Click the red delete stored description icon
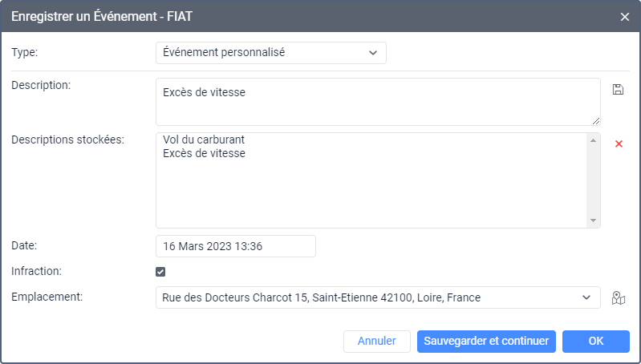 point(619,144)
